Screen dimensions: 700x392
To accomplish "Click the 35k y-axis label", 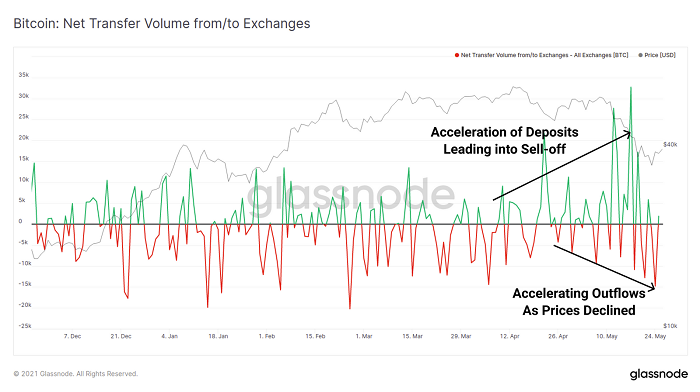I will [x=24, y=75].
